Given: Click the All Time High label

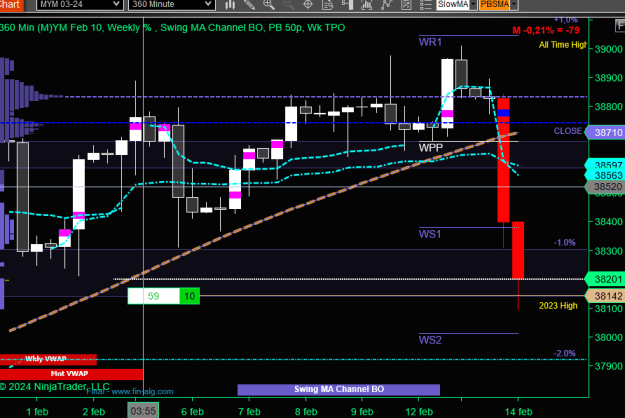Looking at the screenshot, I should [562, 45].
